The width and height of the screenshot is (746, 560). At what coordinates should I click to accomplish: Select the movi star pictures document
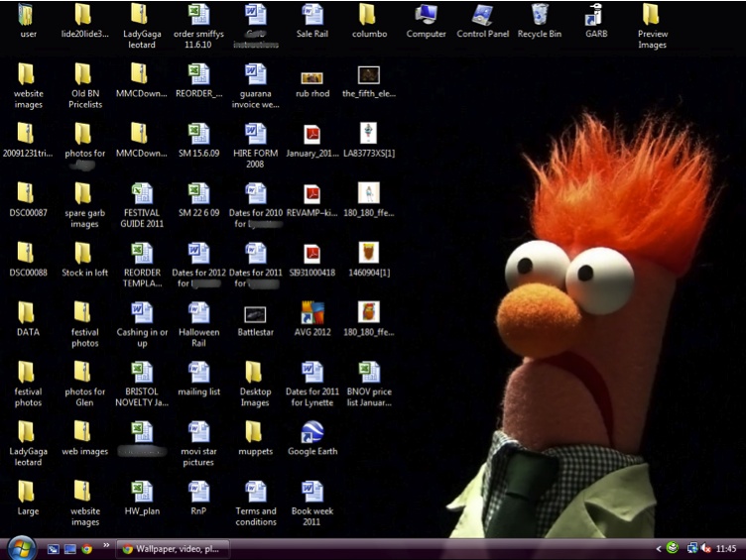pyautogui.click(x=198, y=444)
